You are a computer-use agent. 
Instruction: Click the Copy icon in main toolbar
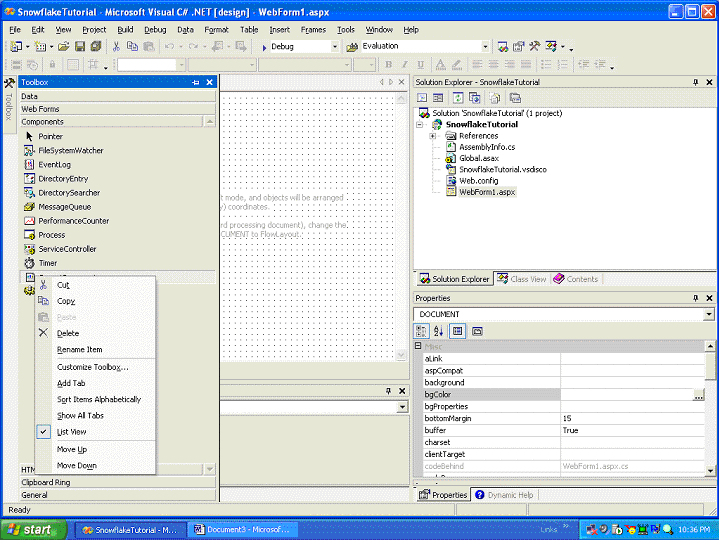click(x=132, y=46)
